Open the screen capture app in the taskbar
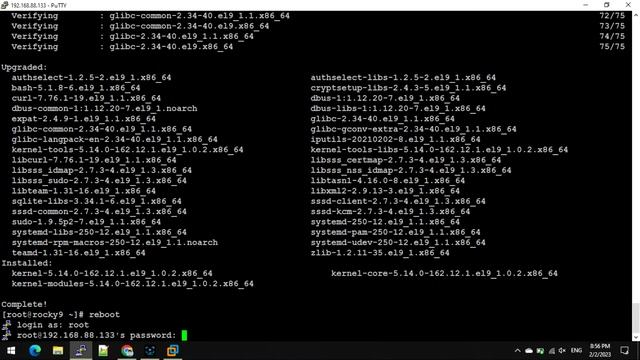 click(150, 351)
